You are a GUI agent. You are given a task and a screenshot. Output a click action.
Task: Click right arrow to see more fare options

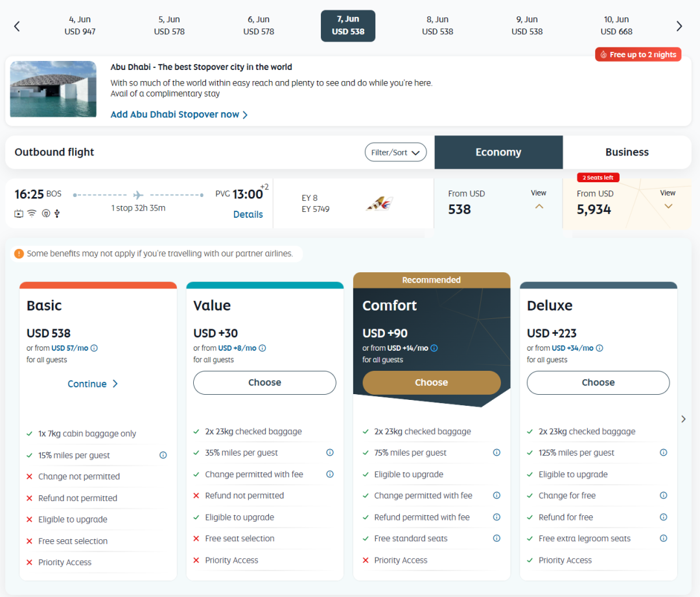(683, 419)
